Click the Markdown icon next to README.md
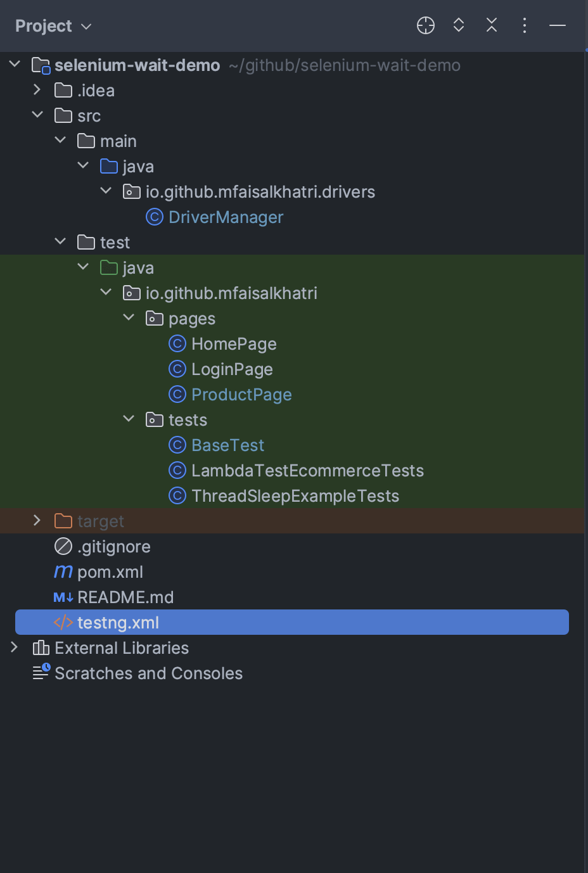The height and width of the screenshot is (873, 588). [x=62, y=597]
